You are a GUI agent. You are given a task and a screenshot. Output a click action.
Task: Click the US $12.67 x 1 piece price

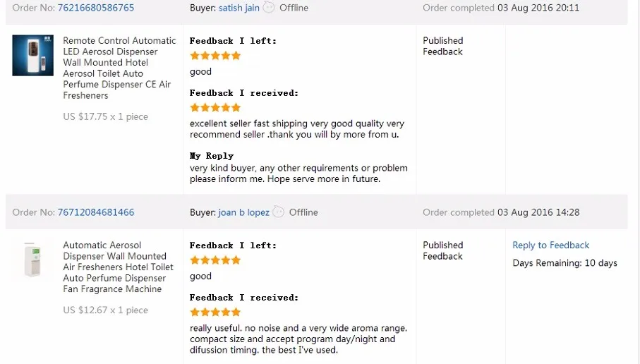click(x=105, y=310)
